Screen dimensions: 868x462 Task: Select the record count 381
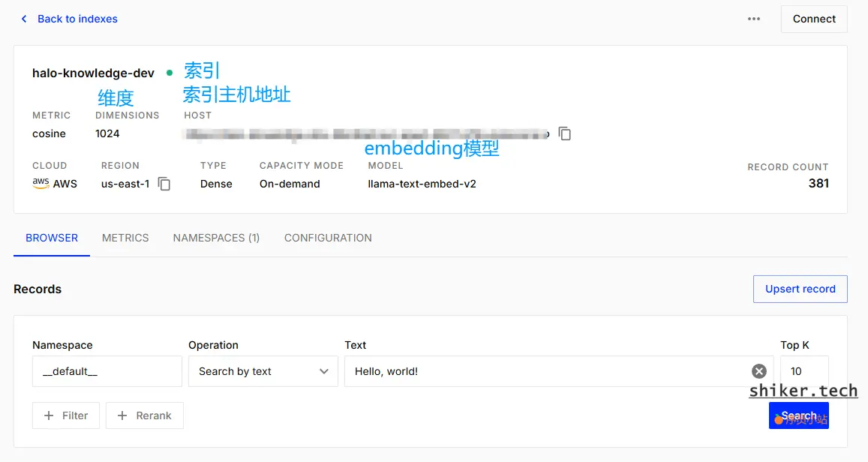tap(818, 183)
